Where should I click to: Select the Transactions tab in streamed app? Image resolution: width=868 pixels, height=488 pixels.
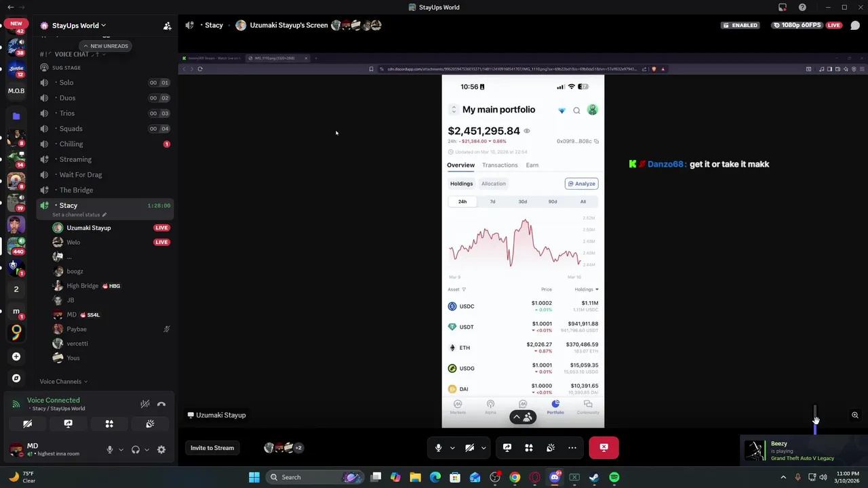click(500, 165)
